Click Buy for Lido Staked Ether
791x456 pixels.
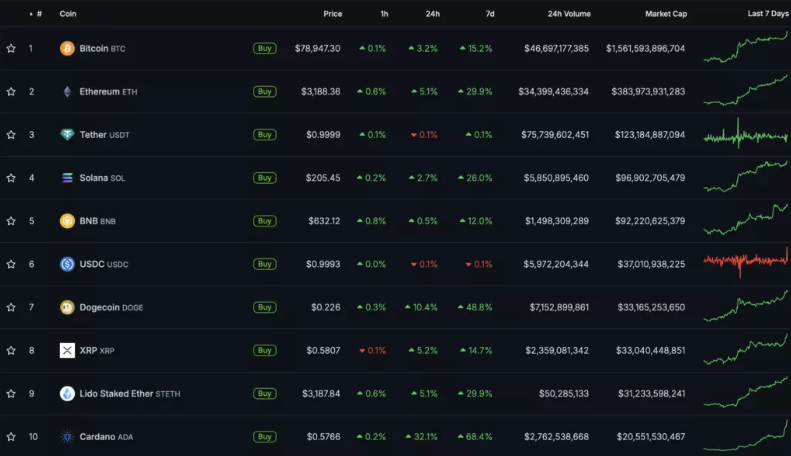[x=265, y=393]
